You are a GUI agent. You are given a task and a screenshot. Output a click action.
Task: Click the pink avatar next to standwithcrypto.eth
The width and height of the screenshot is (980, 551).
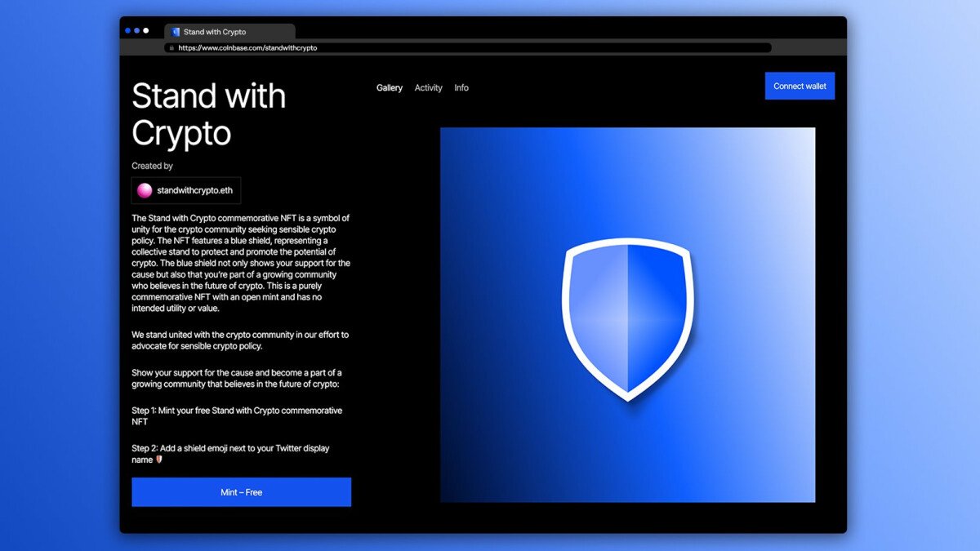pyautogui.click(x=145, y=190)
